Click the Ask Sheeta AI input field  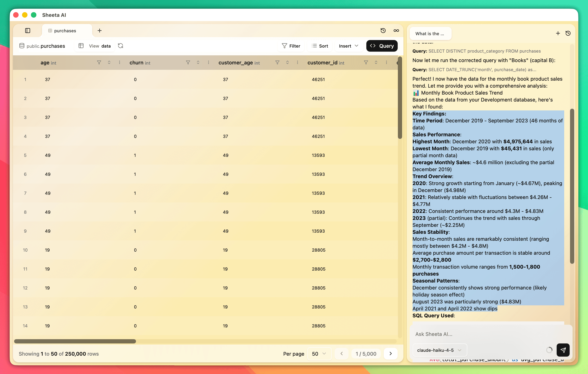click(476, 334)
